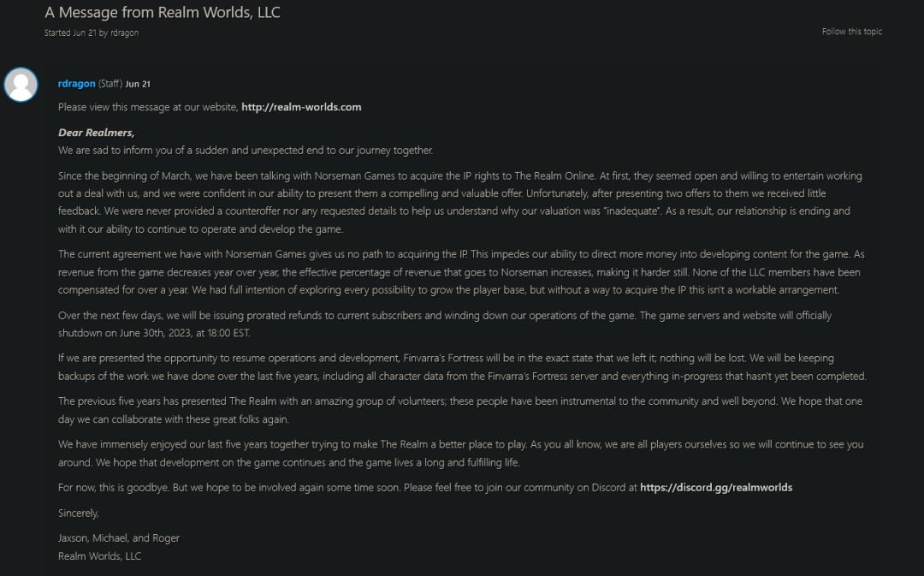Click the paragraph starting "We have immensely enjoyed"
The height and width of the screenshot is (576, 924).
tap(460, 453)
